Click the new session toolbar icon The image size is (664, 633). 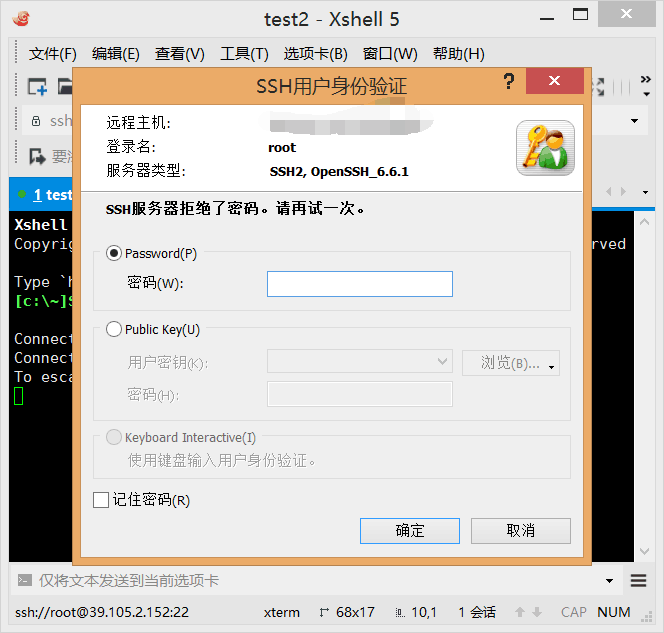37,87
